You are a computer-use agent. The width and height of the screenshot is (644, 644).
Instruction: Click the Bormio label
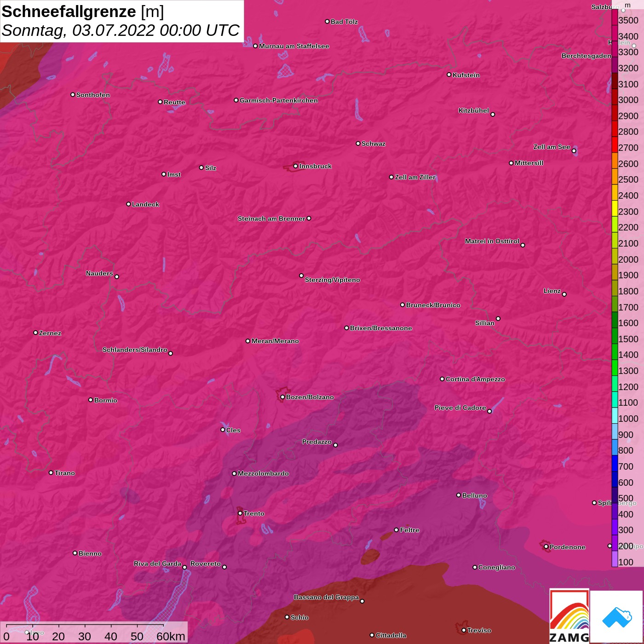pyautogui.click(x=106, y=400)
